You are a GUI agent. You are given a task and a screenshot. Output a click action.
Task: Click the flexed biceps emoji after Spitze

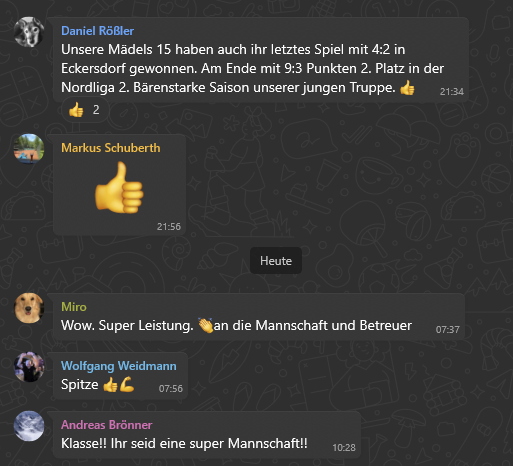point(127,384)
